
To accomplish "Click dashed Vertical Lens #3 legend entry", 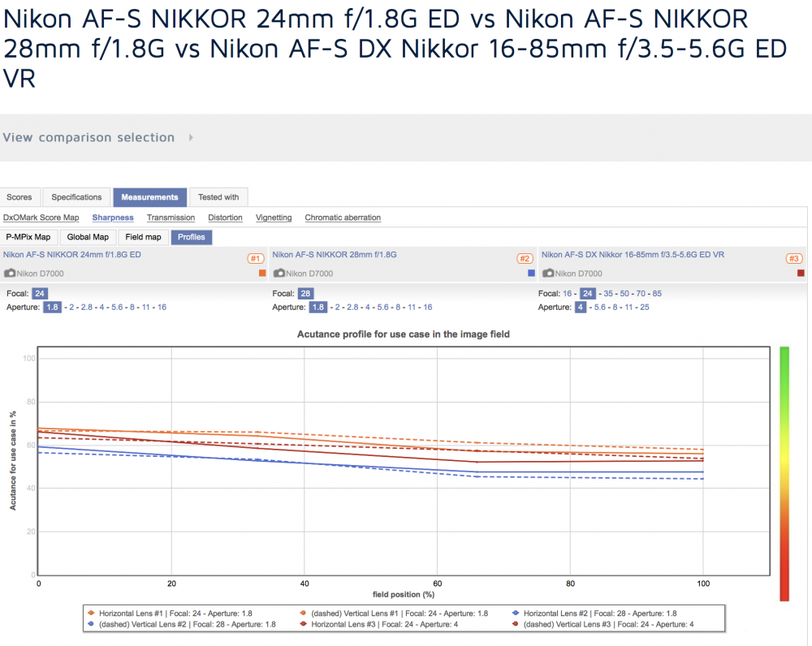I will [603, 624].
